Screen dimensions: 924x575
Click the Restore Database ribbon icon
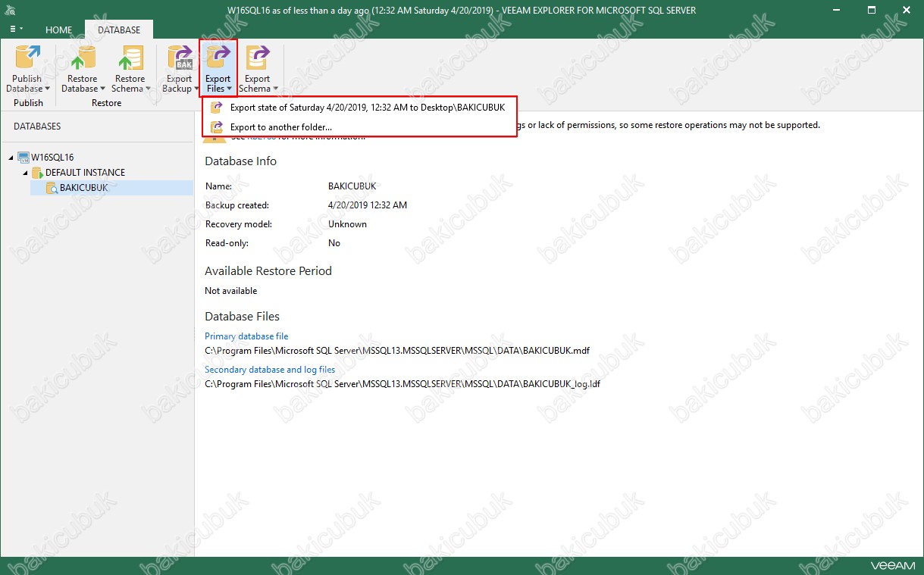click(82, 58)
